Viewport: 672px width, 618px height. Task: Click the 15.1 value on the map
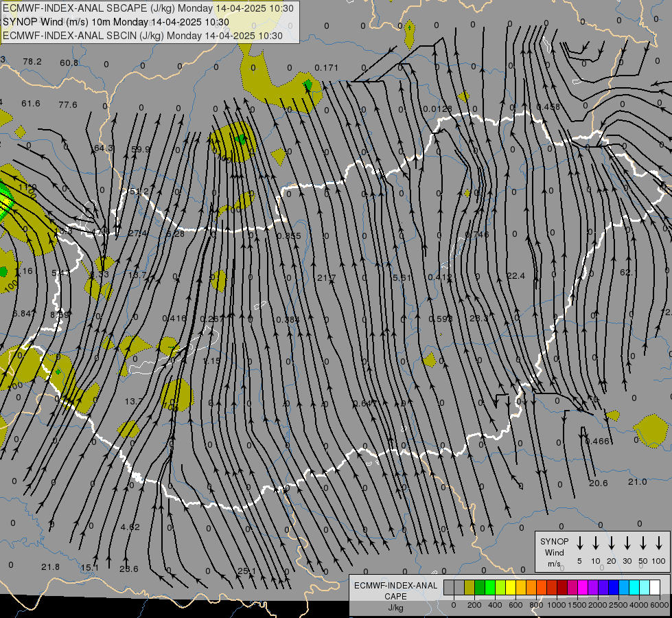90,568
